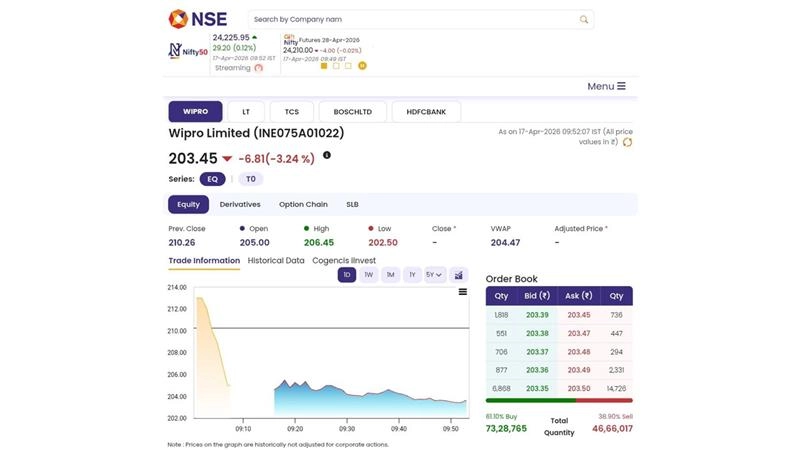Select the HDFCBANK stock button
800x450 pixels.
426,112
